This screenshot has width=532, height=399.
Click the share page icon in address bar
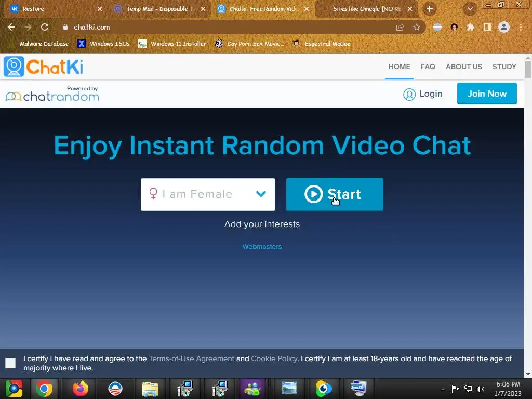[x=400, y=27]
